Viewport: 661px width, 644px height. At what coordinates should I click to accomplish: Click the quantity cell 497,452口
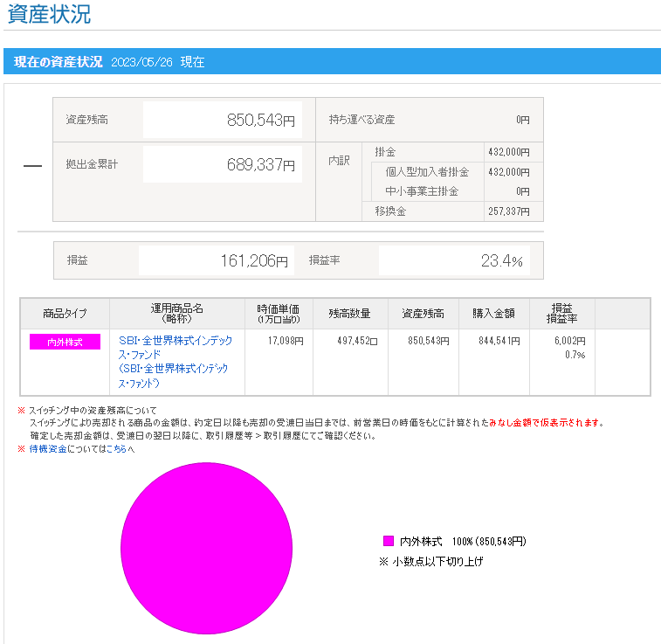click(x=357, y=341)
